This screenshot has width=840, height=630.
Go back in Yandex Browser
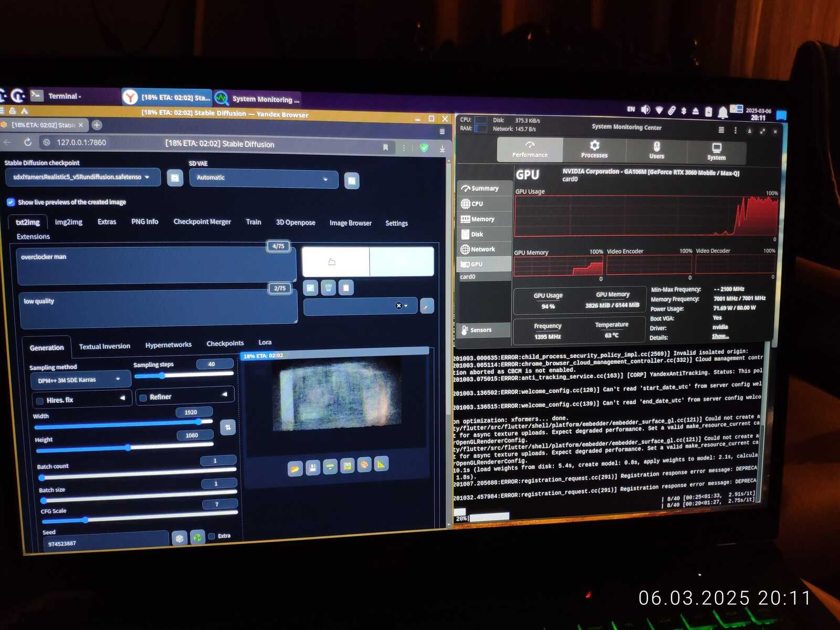pyautogui.click(x=7, y=142)
